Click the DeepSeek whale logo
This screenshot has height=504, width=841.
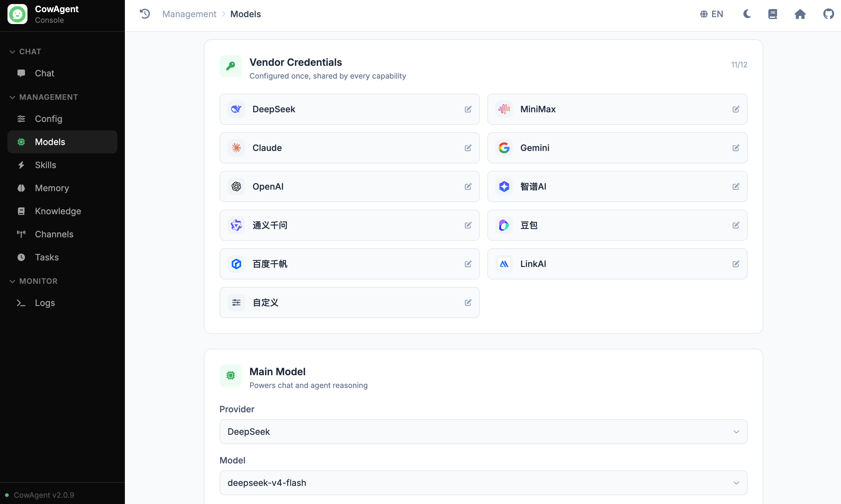[x=236, y=109]
